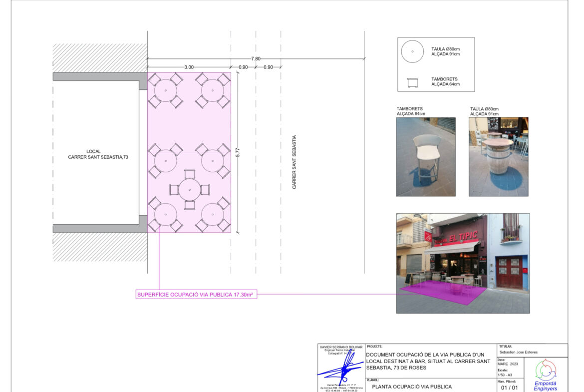Click the Planta Ocupació Via Publica title
584x392 pixels.
coord(412,387)
